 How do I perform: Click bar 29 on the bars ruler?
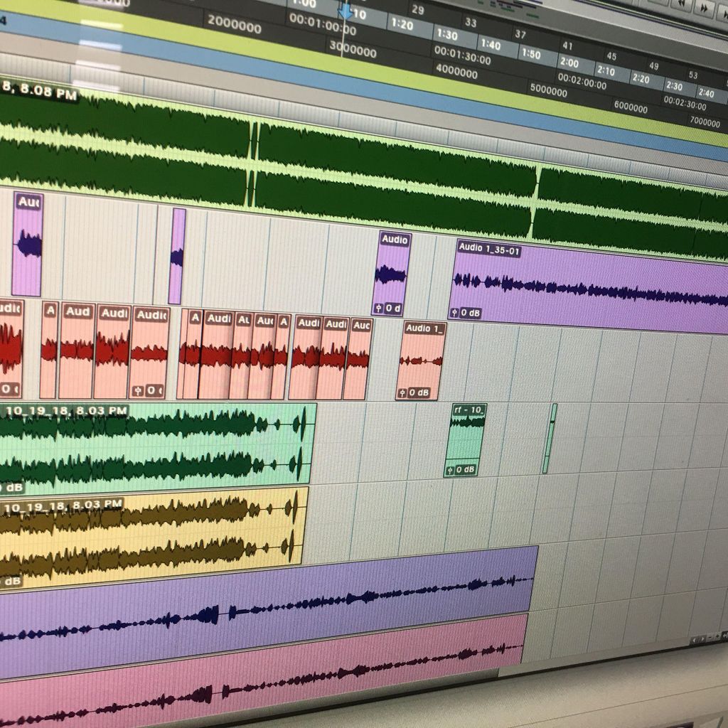click(x=418, y=9)
